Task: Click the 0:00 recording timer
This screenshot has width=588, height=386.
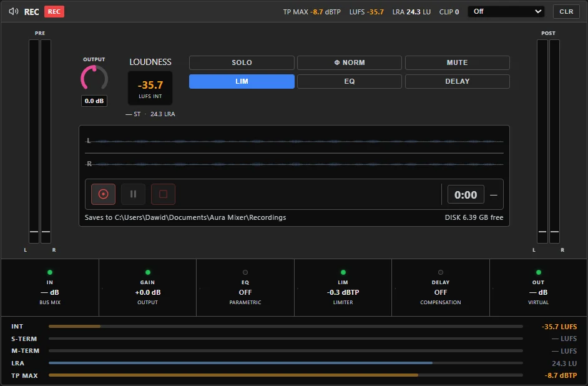Action: (x=466, y=194)
